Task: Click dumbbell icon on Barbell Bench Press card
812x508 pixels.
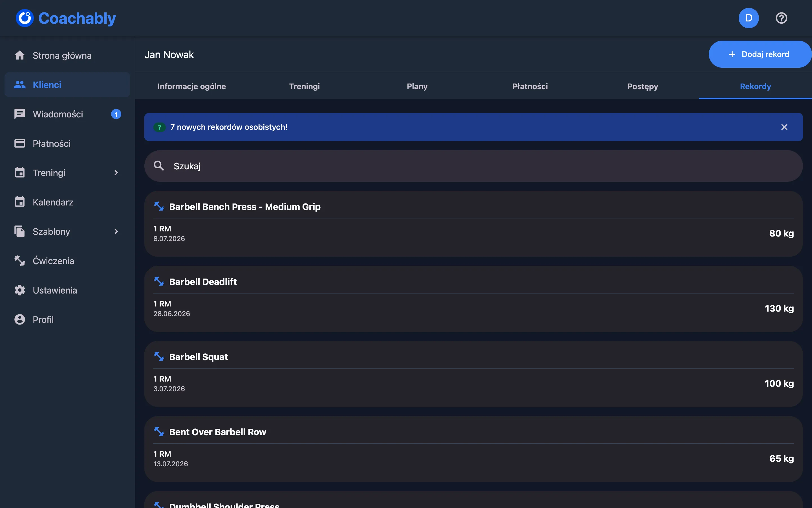Action: (x=159, y=206)
